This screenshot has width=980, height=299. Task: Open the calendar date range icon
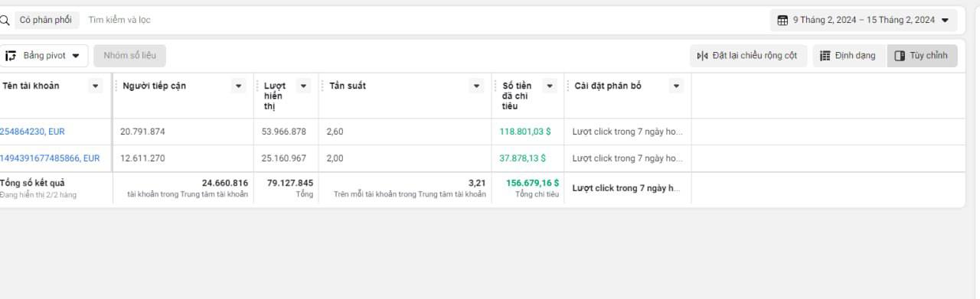[782, 20]
